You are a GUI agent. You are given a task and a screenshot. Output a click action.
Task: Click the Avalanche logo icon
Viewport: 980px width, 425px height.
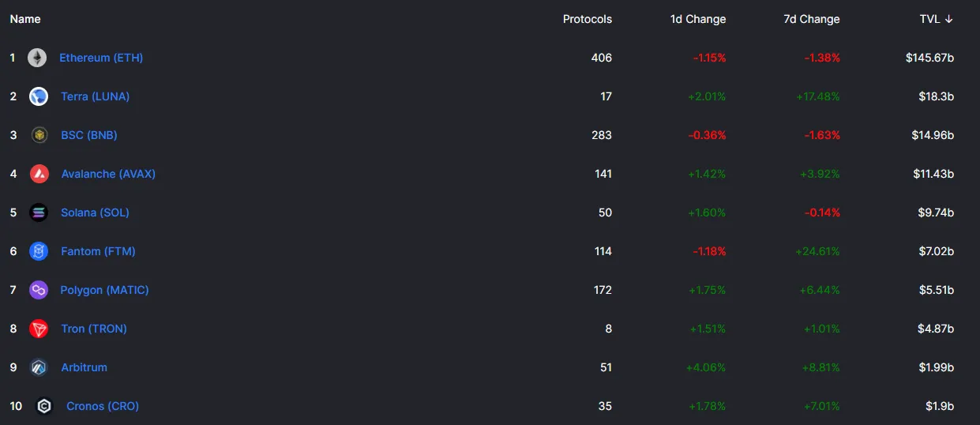[x=39, y=174]
